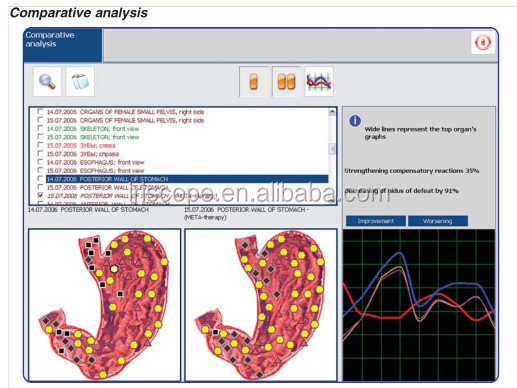Click the magnifying glass search icon
The image size is (517, 388).
click(x=47, y=82)
